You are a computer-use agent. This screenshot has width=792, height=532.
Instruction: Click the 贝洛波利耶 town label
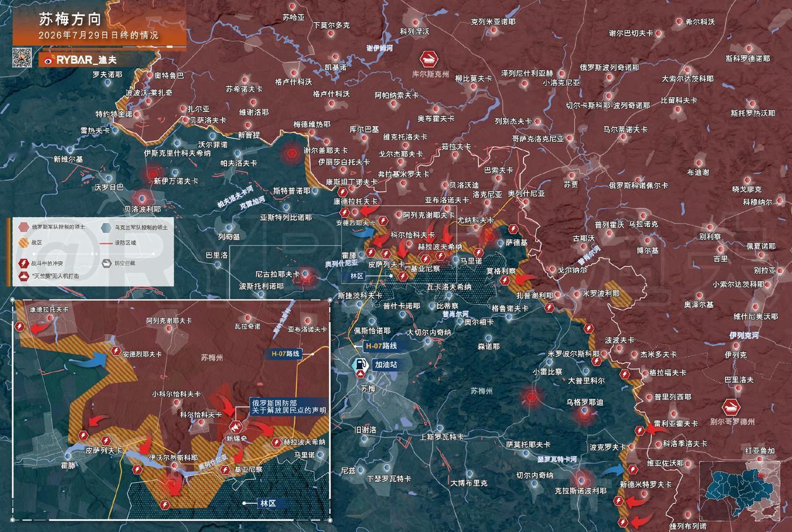tap(142, 209)
